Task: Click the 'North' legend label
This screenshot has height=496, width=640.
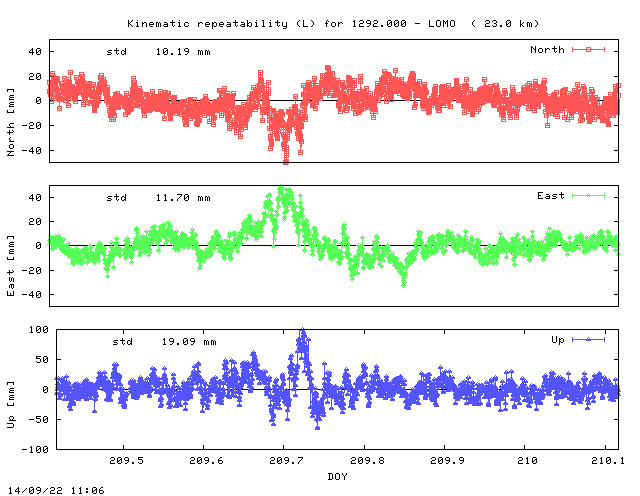Action: tap(547, 50)
